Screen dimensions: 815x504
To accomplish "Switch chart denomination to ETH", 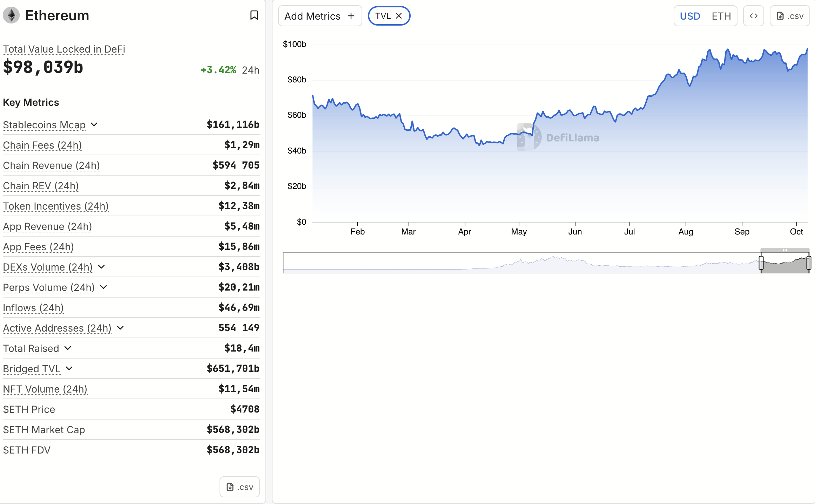I will [x=721, y=16].
